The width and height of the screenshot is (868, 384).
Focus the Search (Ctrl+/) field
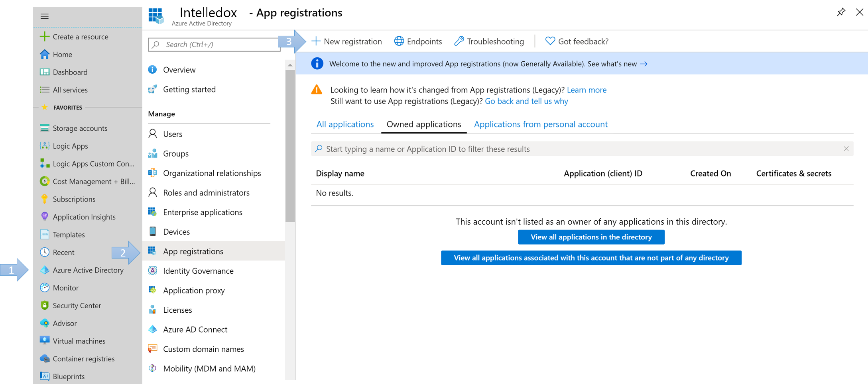(214, 45)
